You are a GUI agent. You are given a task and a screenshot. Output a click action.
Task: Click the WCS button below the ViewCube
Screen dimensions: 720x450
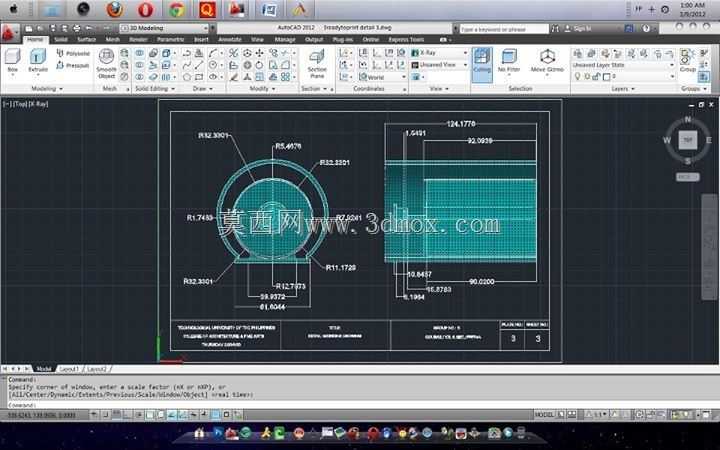click(x=687, y=177)
